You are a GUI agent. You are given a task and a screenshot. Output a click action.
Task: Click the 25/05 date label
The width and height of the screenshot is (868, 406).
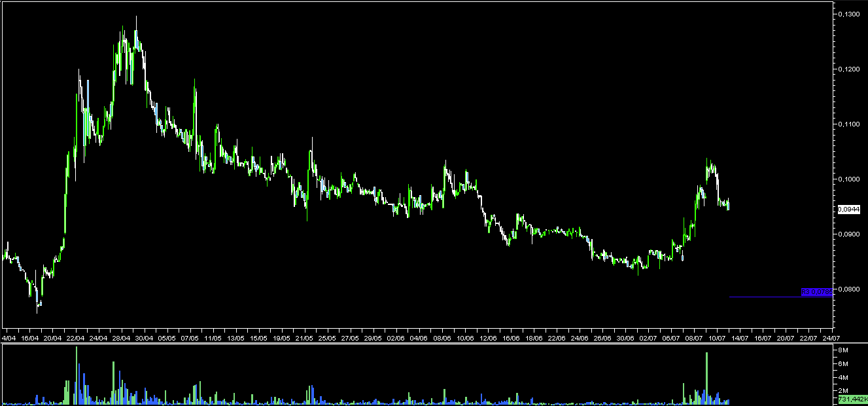327,339
